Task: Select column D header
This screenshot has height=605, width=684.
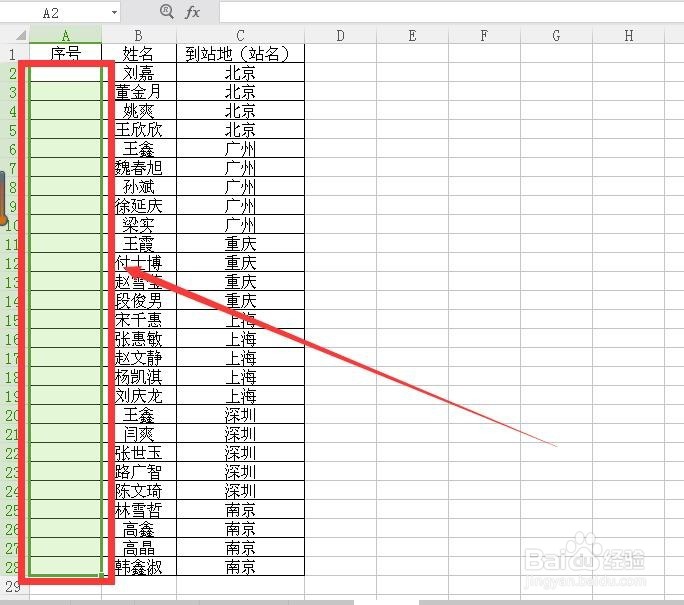Action: (340, 35)
